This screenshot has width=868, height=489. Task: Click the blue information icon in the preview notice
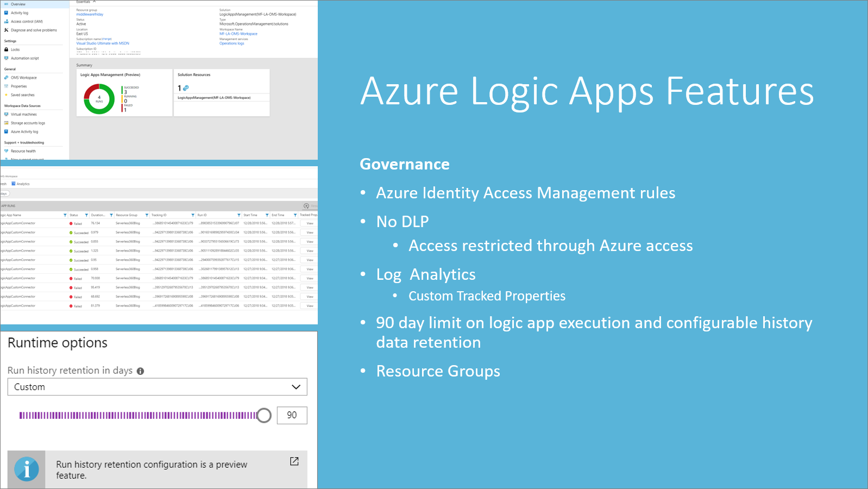tap(27, 469)
